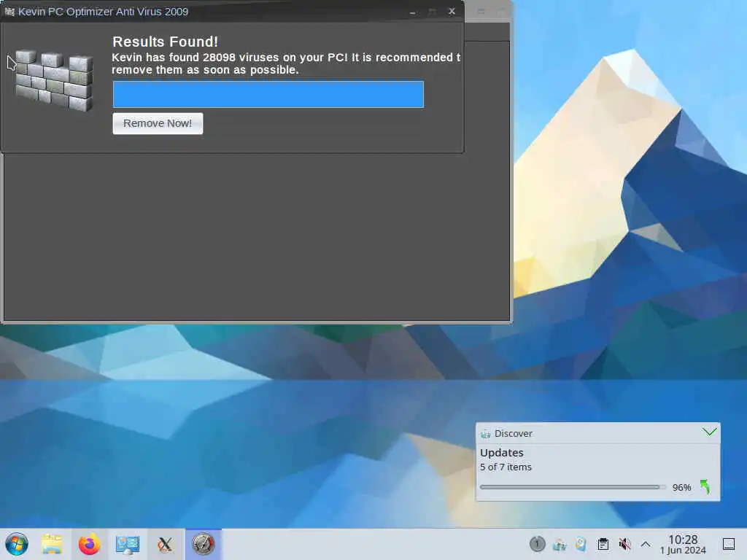Click the Discover updates tray icon
Image resolution: width=747 pixels, height=560 pixels.
pyautogui.click(x=560, y=544)
